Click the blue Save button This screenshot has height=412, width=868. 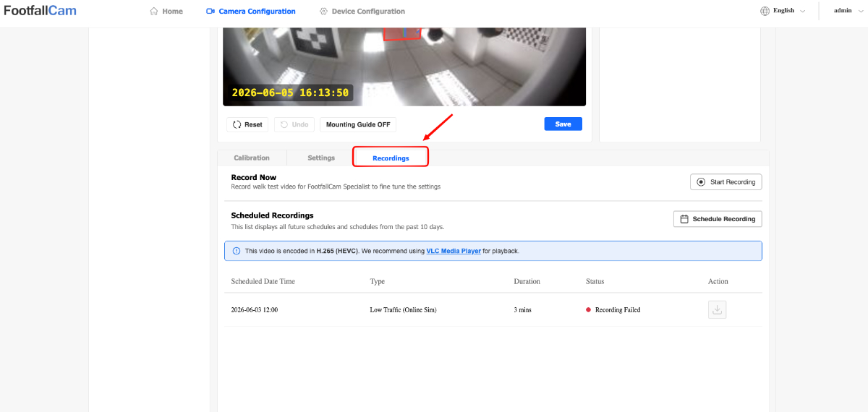[x=563, y=124]
